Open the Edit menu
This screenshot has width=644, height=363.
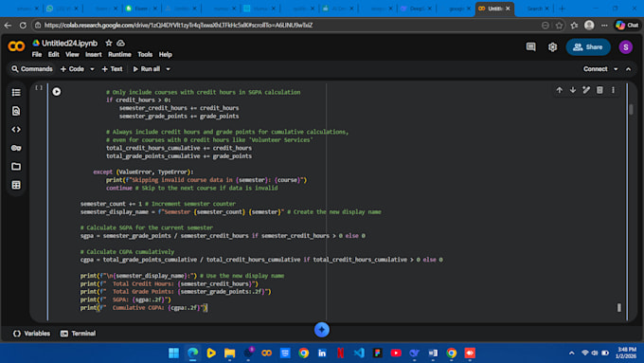[x=53, y=54]
